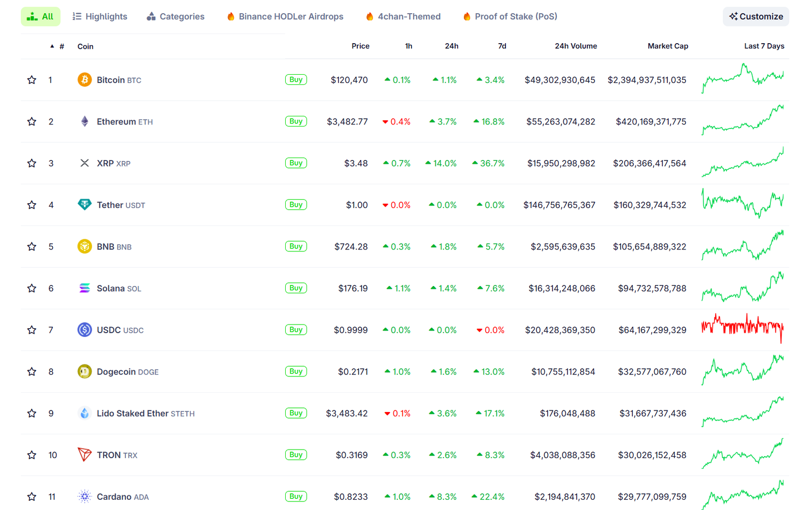Click the Bitcoin coin logo icon

[84, 80]
